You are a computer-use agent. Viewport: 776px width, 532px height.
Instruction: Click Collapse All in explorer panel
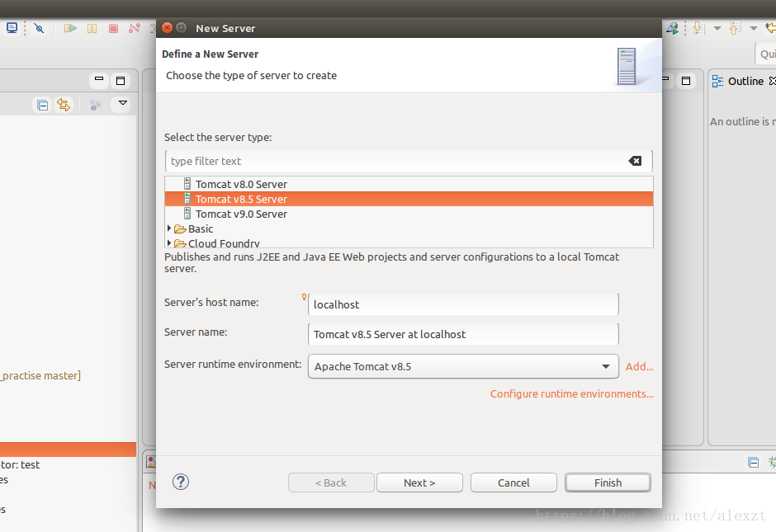tap(43, 105)
